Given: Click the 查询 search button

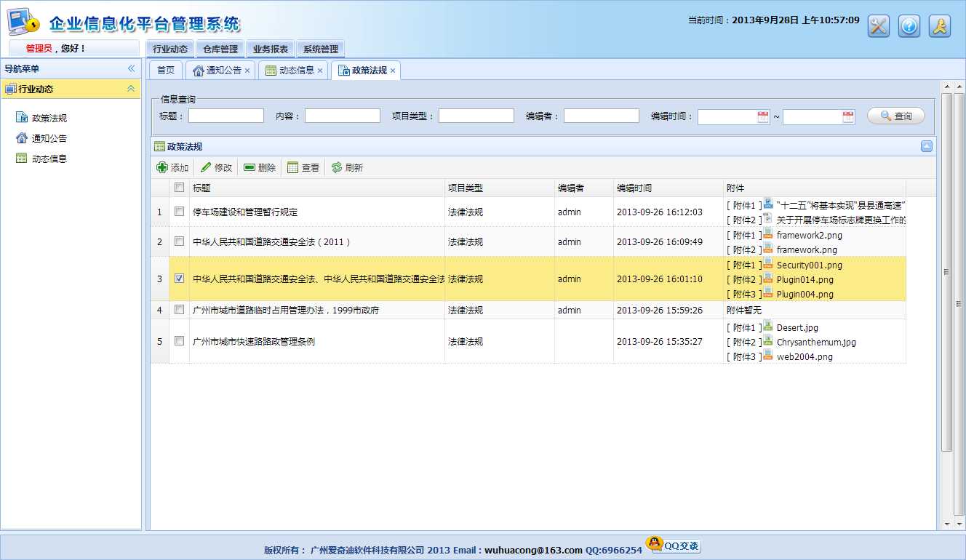Looking at the screenshot, I should 896,116.
